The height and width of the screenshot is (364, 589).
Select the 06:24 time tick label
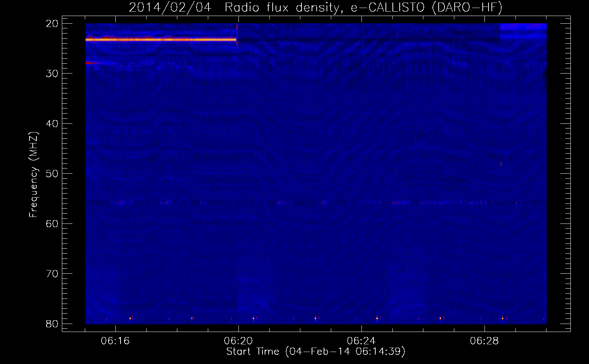coord(361,341)
